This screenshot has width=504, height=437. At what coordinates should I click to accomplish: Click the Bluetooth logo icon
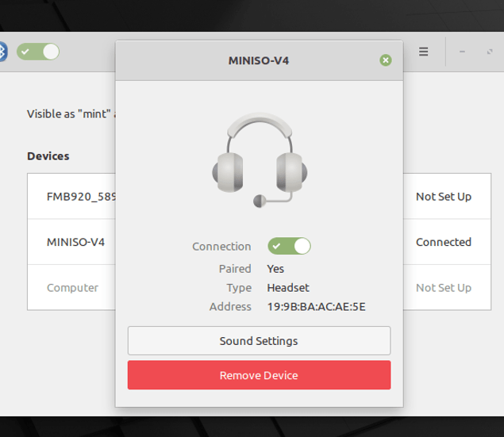[x=3, y=52]
